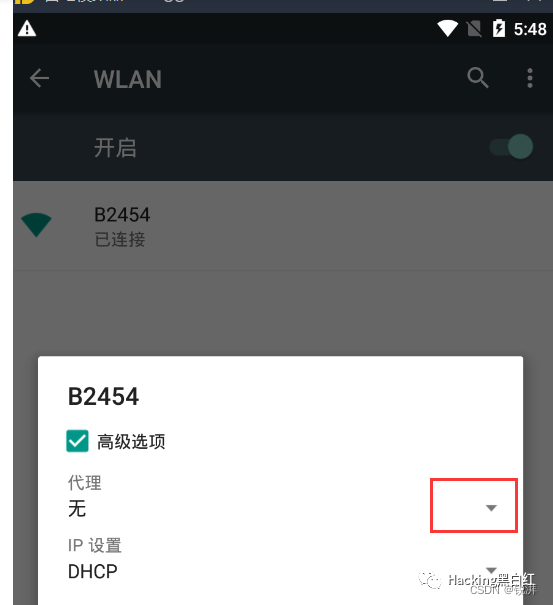
Task: Select the 无 proxy value
Action: click(77, 509)
